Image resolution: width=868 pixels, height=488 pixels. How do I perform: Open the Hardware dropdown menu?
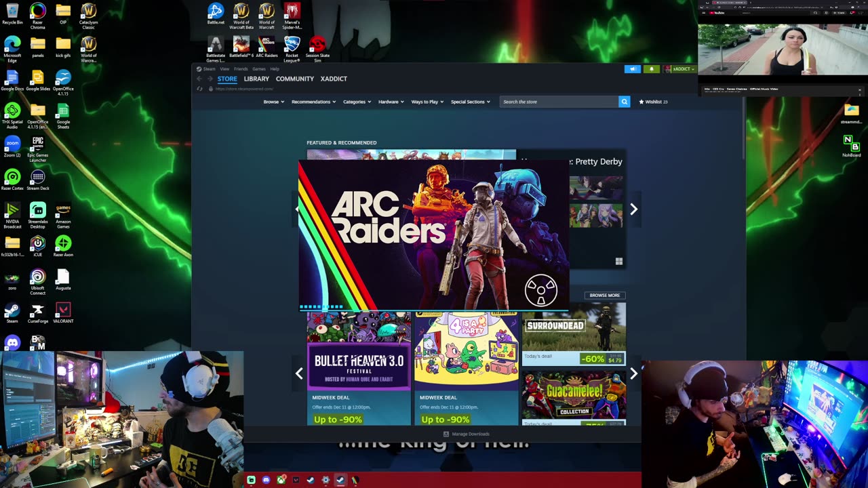391,102
